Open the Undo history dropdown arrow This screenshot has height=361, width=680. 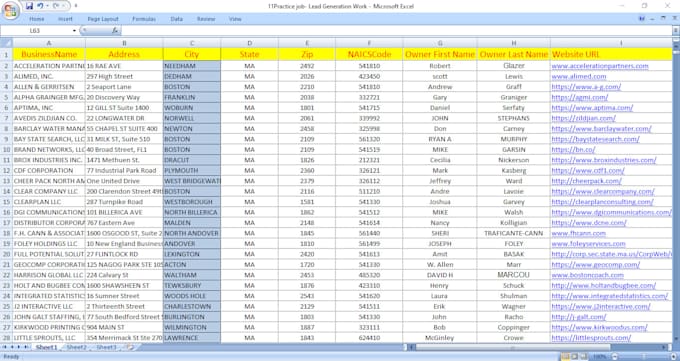[x=47, y=6]
